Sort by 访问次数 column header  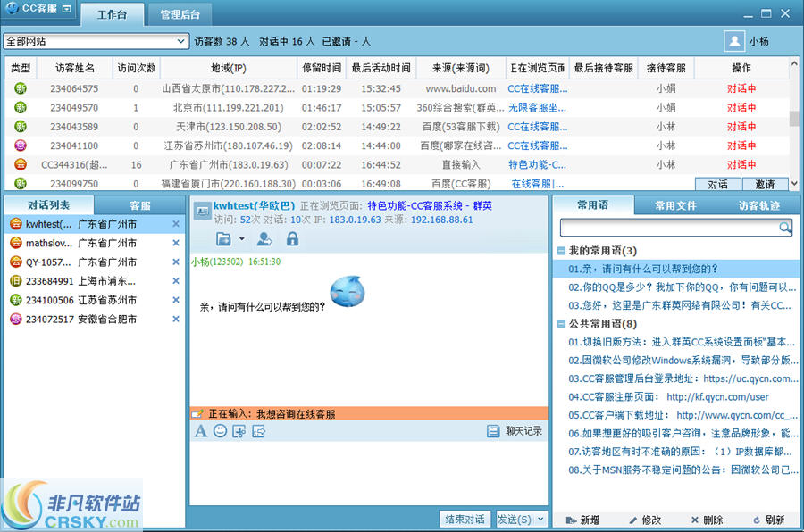136,68
